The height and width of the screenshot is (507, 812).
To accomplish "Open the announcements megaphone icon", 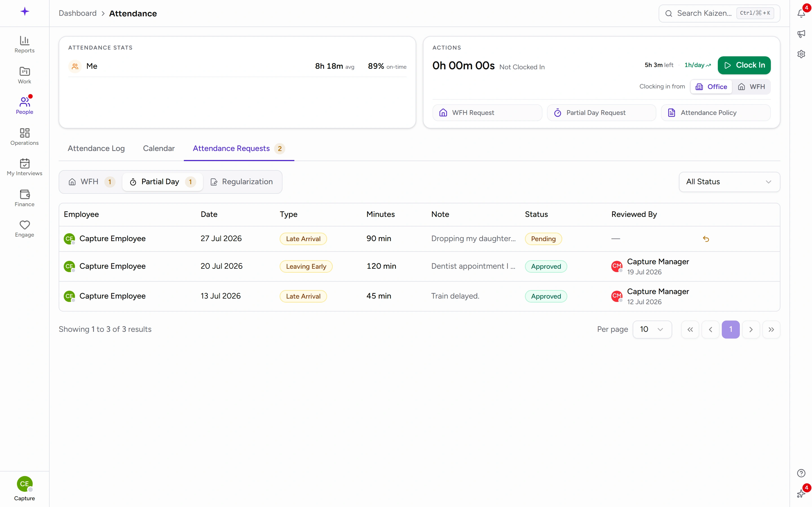I will 801,34.
